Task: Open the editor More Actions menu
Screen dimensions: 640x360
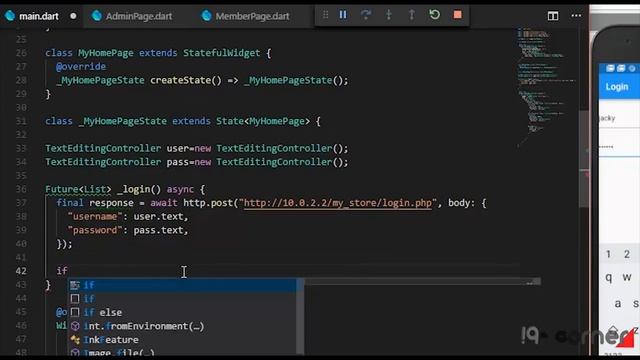Action: point(576,16)
